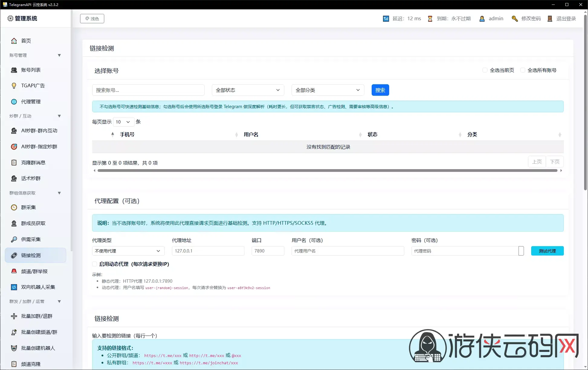Sort by the 分类 column header
The image size is (588, 370).
472,134
